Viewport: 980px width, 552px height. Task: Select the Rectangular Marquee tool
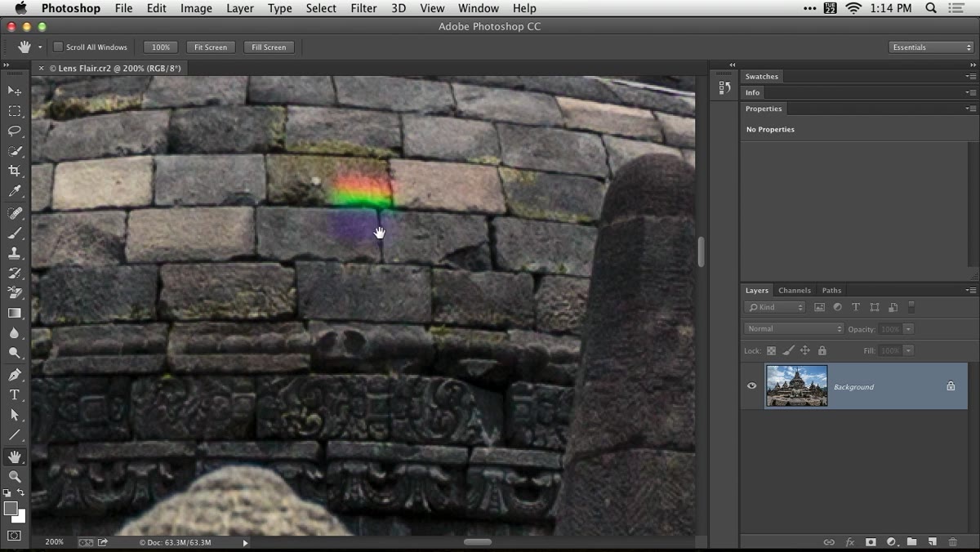[15, 111]
